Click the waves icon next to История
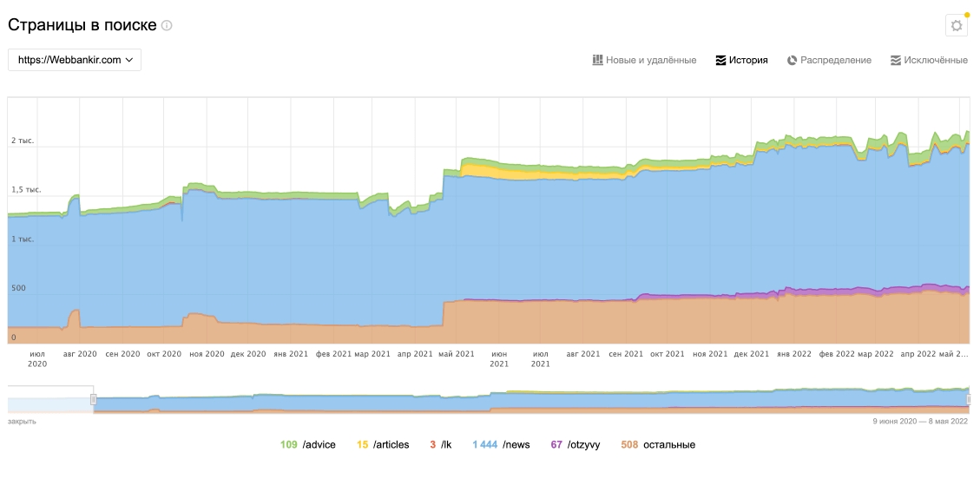Screen dimensions: 980x485 coord(720,60)
